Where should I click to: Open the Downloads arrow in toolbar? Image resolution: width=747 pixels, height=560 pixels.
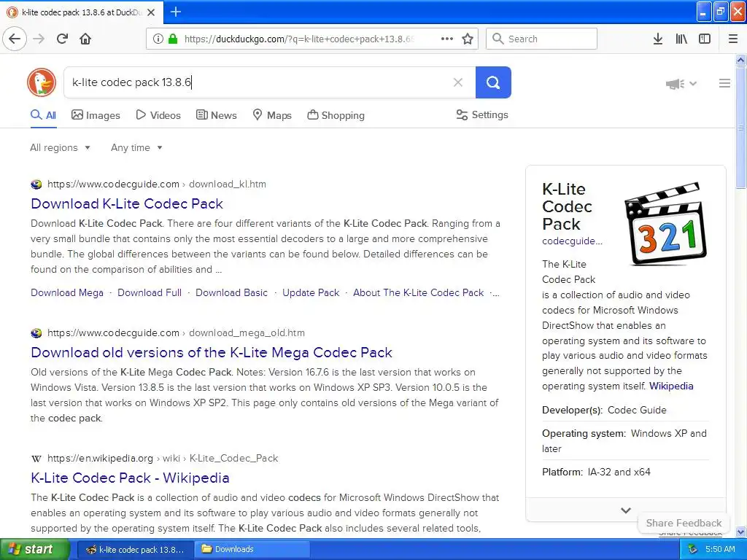[658, 39]
